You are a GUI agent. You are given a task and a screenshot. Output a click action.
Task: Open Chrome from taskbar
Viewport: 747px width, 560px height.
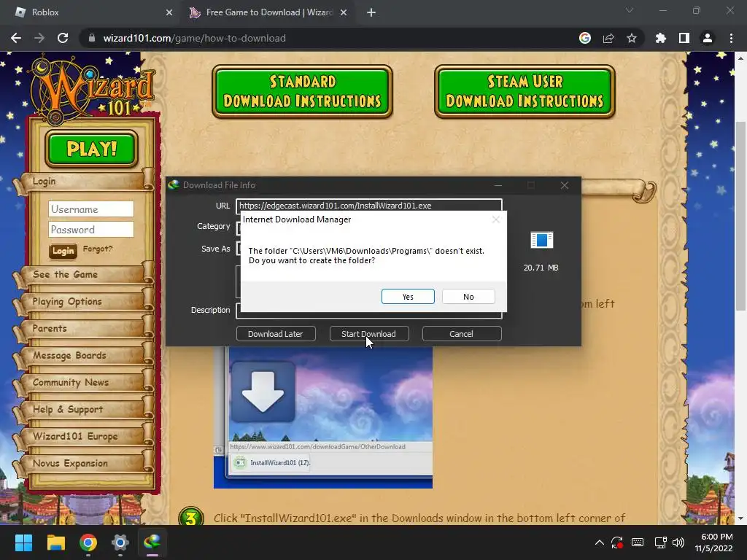[x=88, y=542]
